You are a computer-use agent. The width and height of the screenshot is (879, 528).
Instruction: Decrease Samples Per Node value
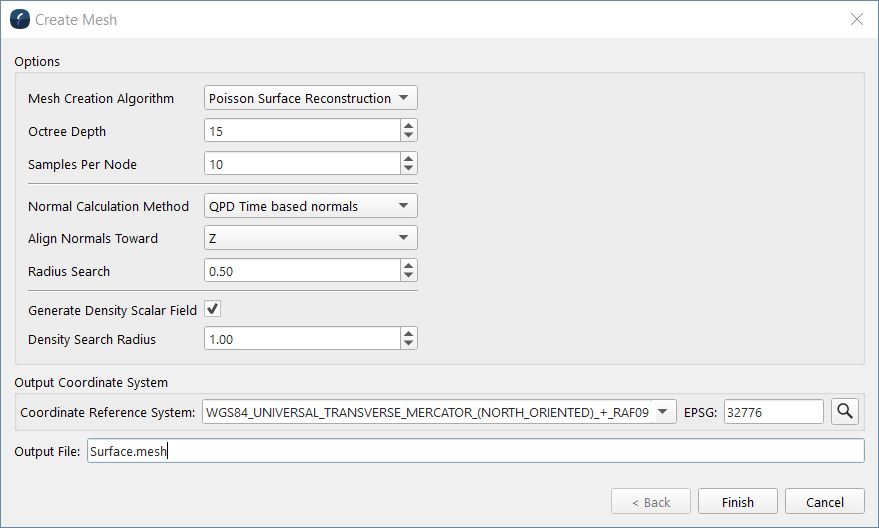click(408, 169)
